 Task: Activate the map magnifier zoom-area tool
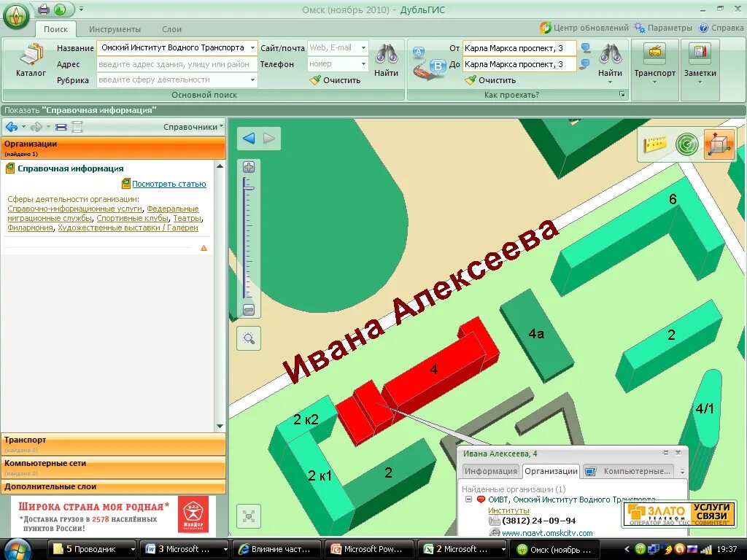pos(249,338)
